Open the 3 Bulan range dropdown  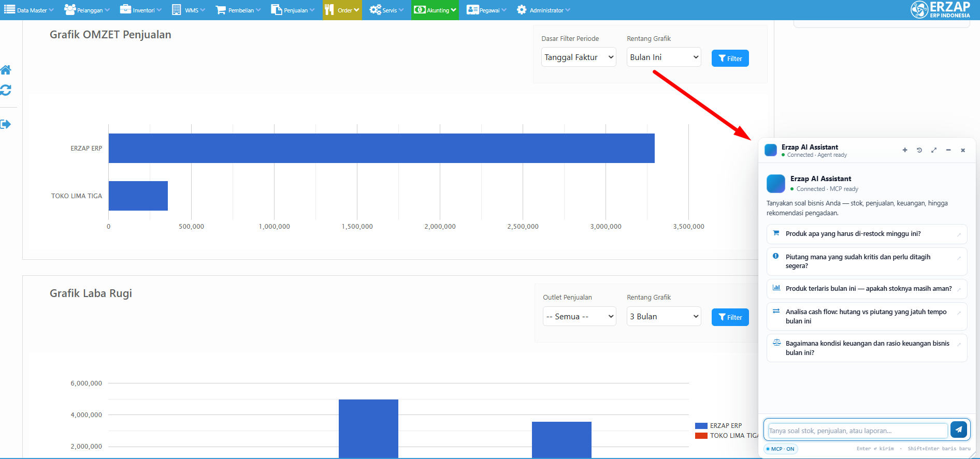tap(664, 316)
